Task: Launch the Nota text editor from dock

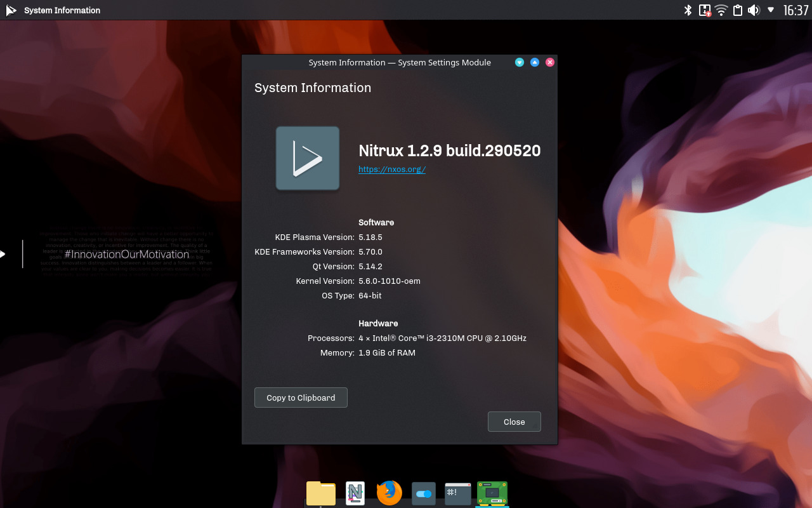Action: 355,493
